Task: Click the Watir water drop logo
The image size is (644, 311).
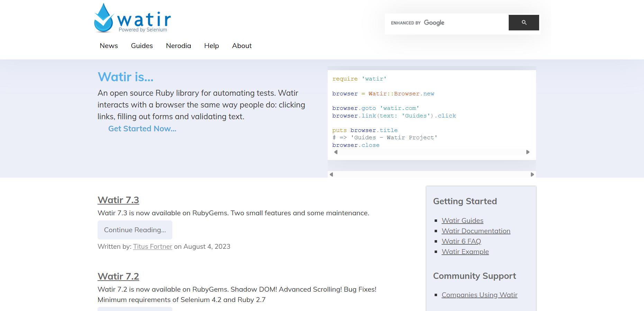Action: click(104, 18)
